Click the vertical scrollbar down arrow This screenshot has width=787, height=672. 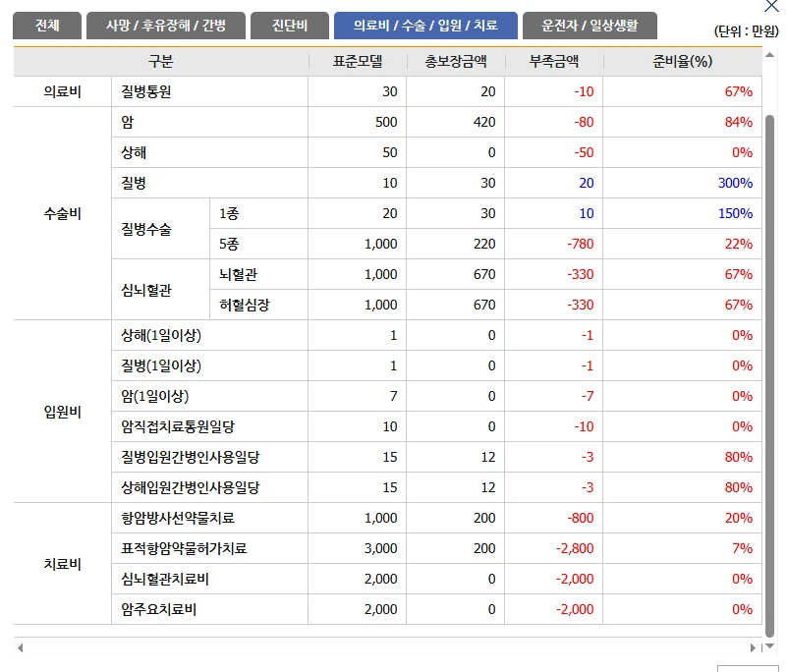click(x=769, y=645)
